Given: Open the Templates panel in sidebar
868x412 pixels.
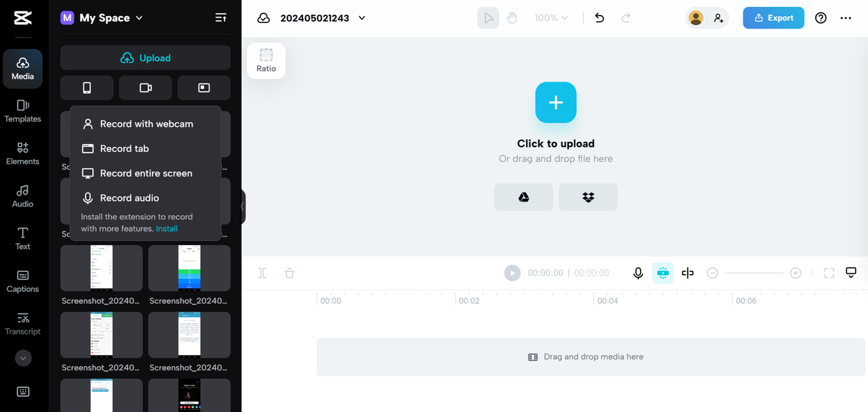Looking at the screenshot, I should point(22,111).
